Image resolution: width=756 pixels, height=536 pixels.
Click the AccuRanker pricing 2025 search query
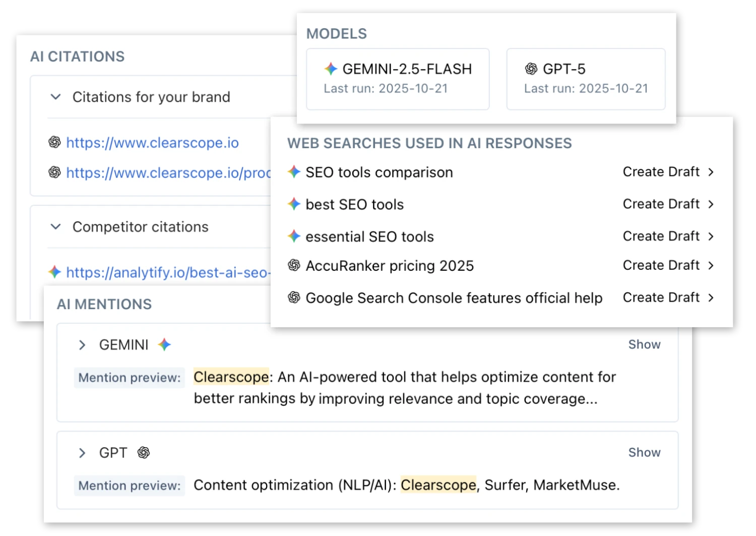(x=390, y=266)
